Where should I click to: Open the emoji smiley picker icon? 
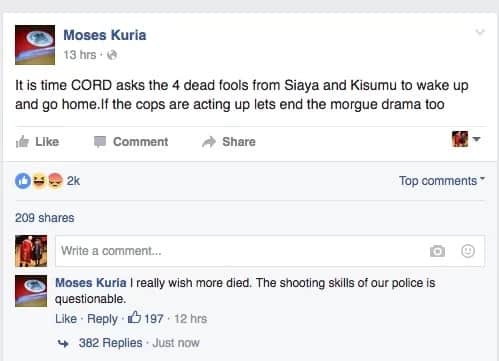click(x=468, y=251)
